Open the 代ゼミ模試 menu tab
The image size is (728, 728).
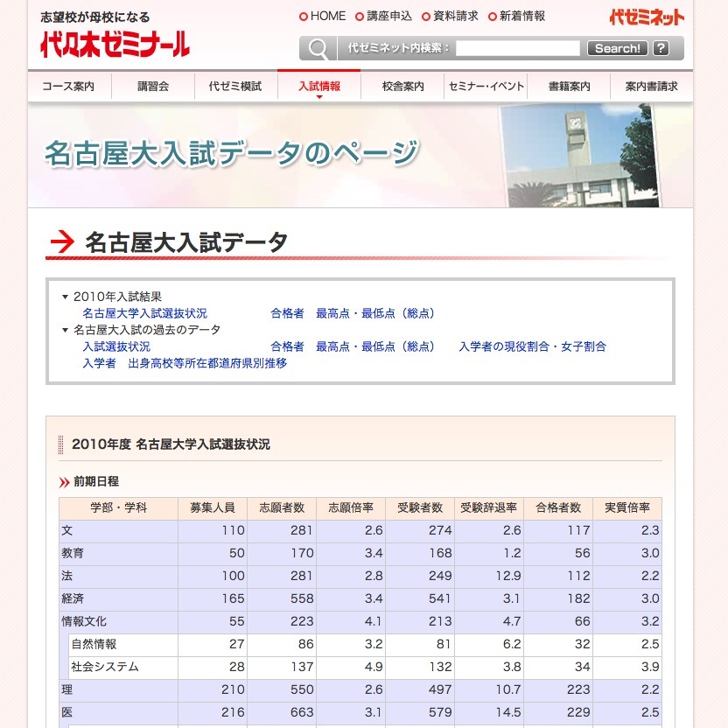point(236,86)
